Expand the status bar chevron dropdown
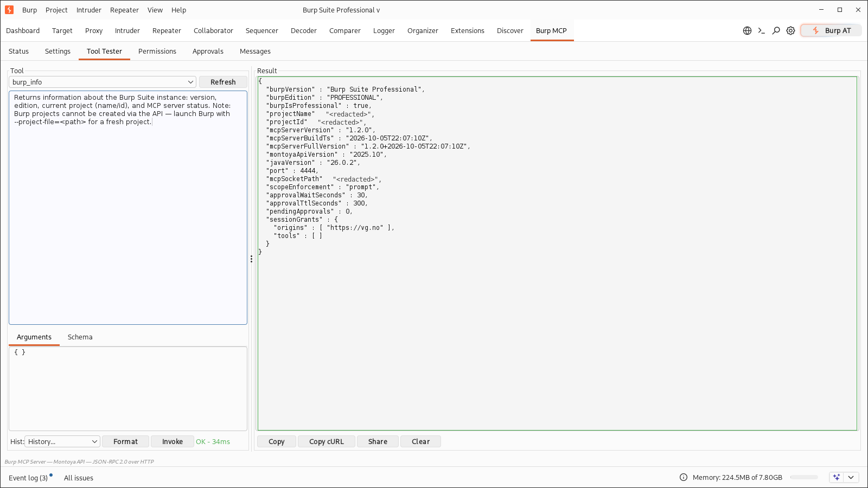The width and height of the screenshot is (868, 488). pos(851,477)
